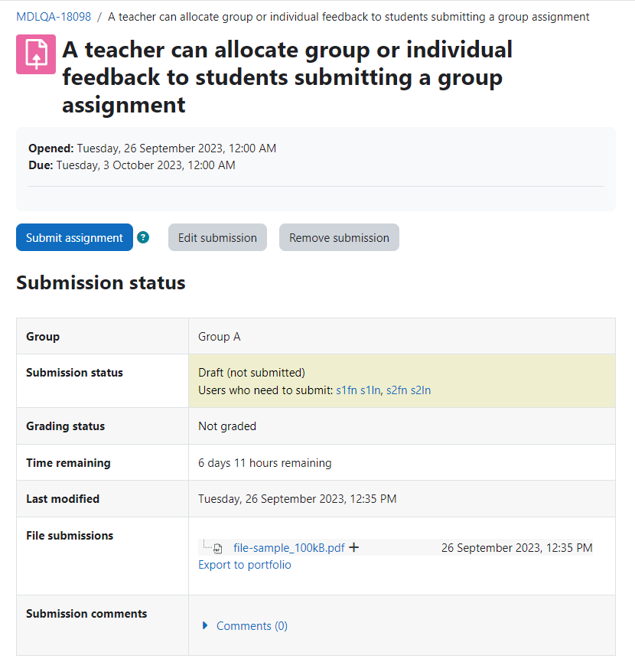Click Export to portfolio link

(x=245, y=565)
